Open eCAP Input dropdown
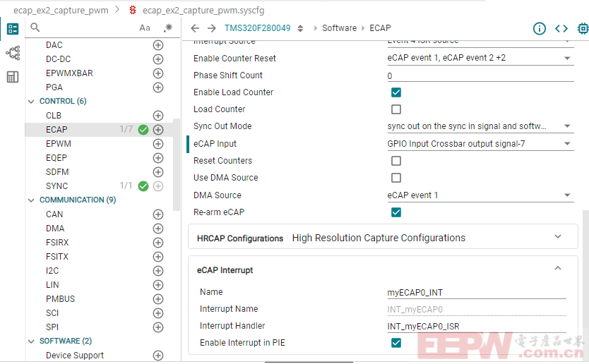 (480, 144)
